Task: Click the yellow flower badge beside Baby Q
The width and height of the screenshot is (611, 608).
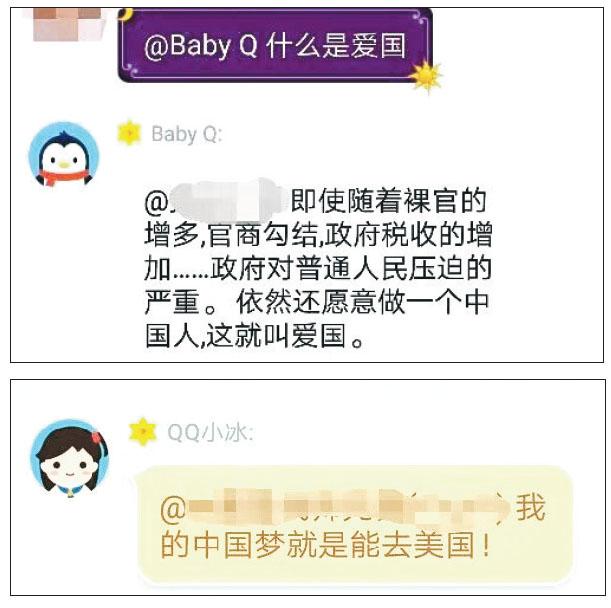Action: tap(129, 133)
